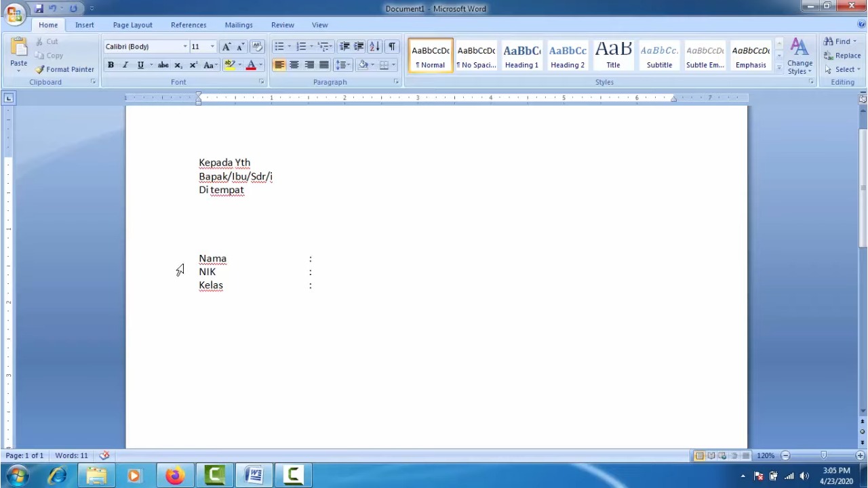868x488 pixels.
Task: Apply No Spacing style
Action: pos(476,56)
